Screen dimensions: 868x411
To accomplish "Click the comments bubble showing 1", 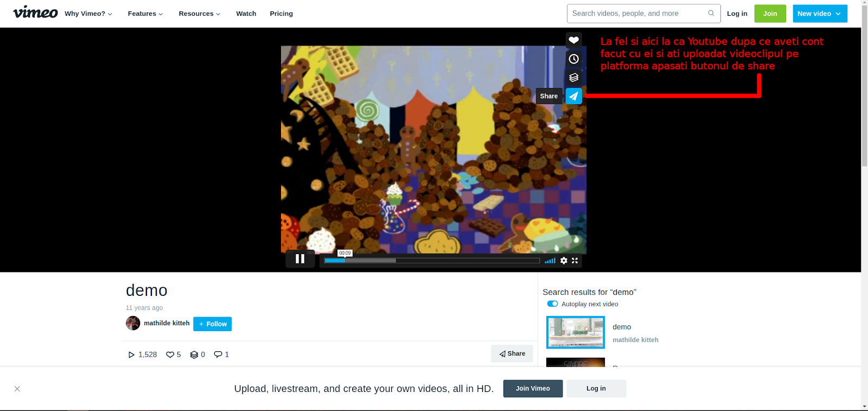I will (218, 355).
